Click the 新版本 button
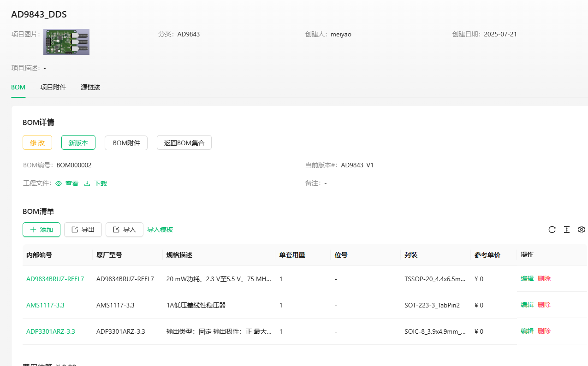 point(78,142)
